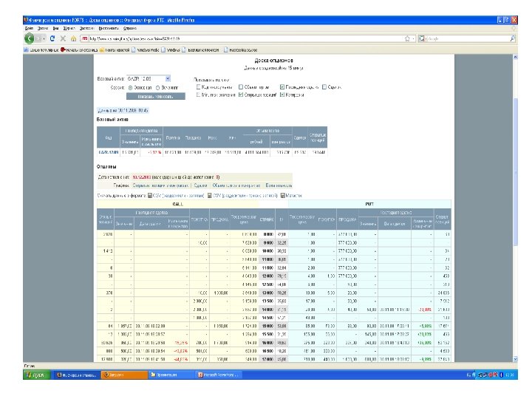
Task: Select the Основная session radio button
Action: coord(130,87)
